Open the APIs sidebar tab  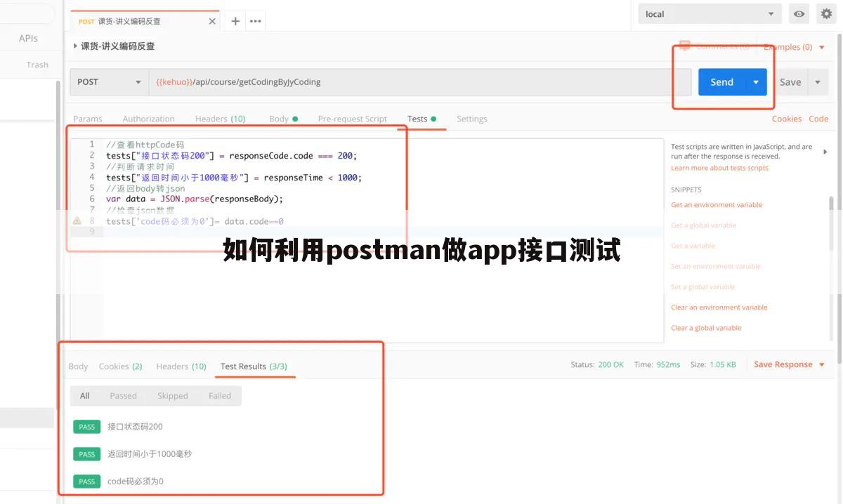click(28, 39)
